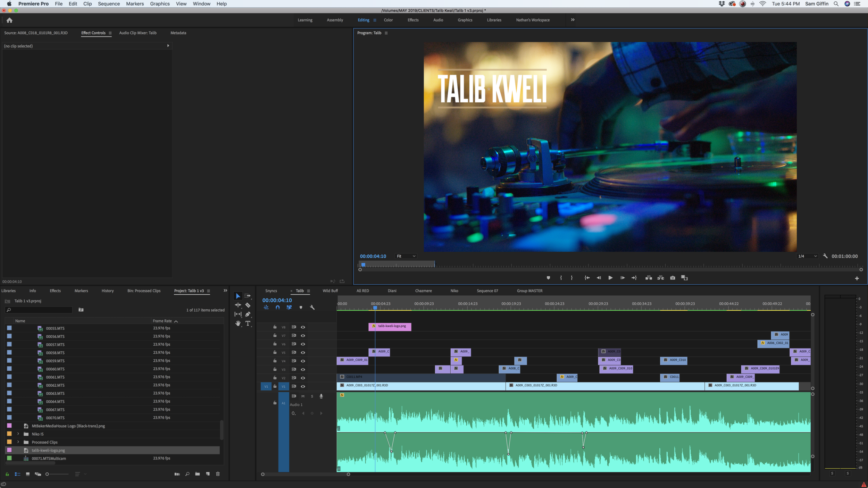
Task: Play the sequence in Program monitor
Action: pyautogui.click(x=610, y=278)
